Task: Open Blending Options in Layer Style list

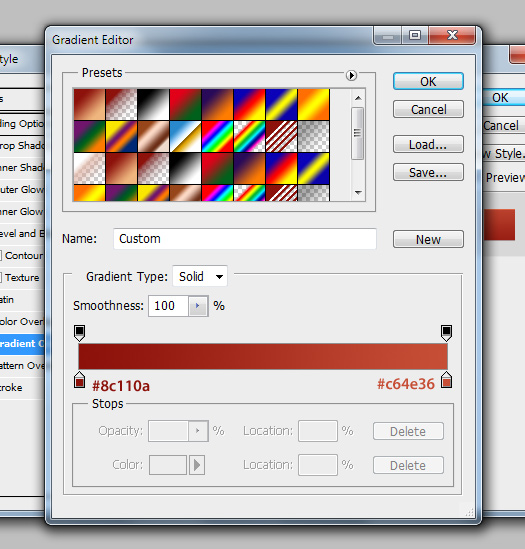Action: click(22, 124)
